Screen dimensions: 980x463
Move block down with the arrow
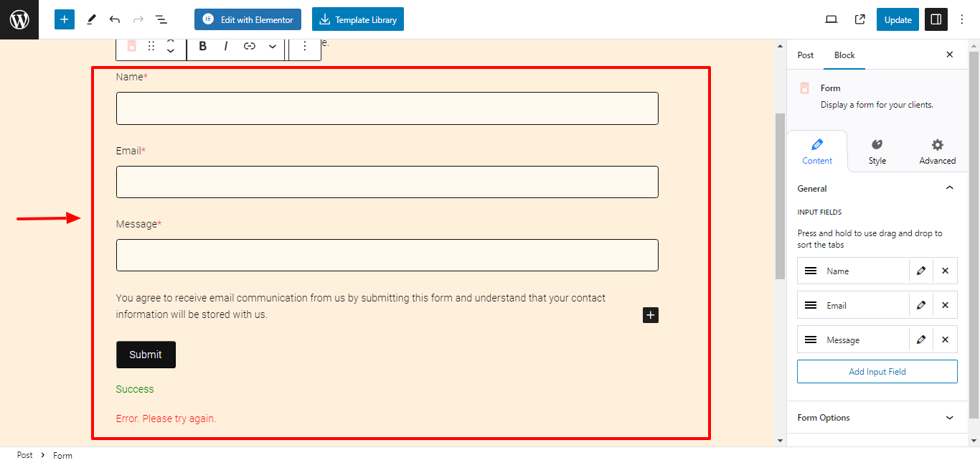click(171, 51)
